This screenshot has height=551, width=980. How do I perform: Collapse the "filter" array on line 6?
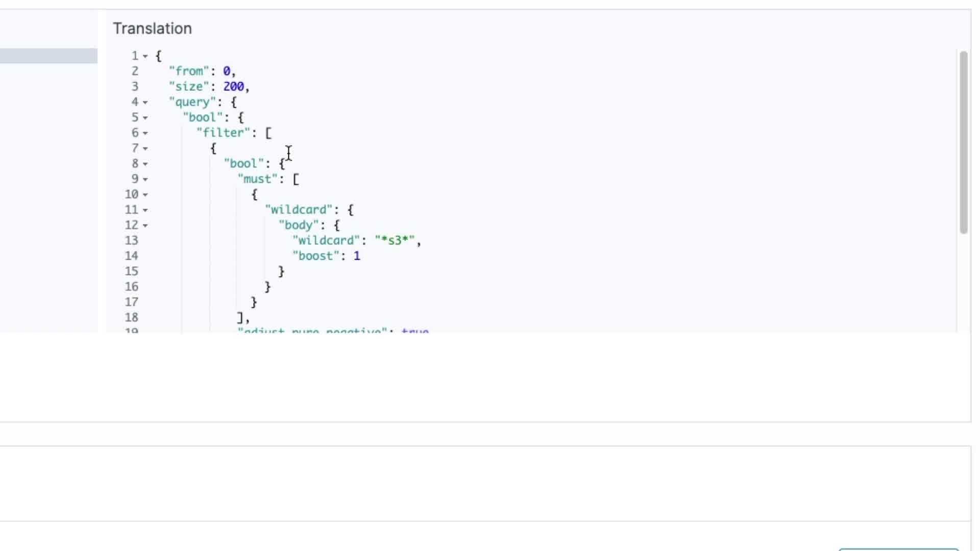pos(145,133)
